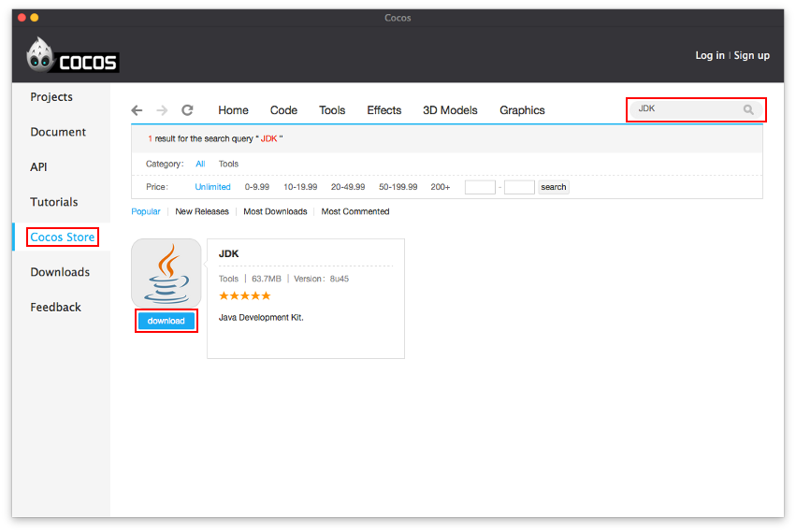Click the refresh page icon
Image resolution: width=796 pixels, height=532 pixels.
point(187,110)
